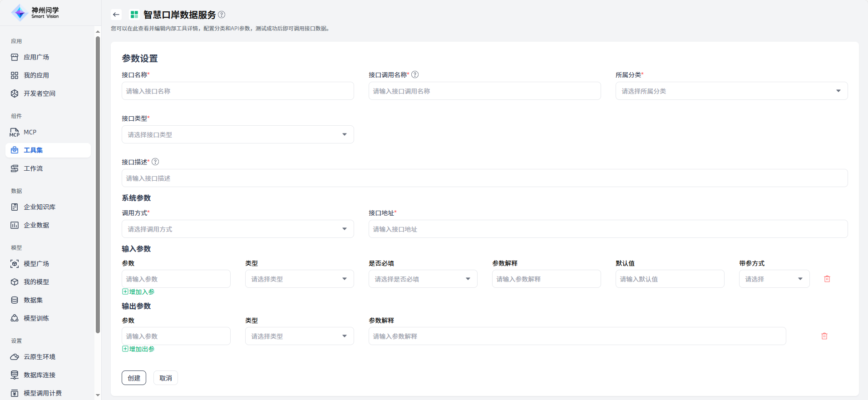The width and height of the screenshot is (868, 400).
Task: Open the 接口类型 dropdown
Action: click(237, 134)
